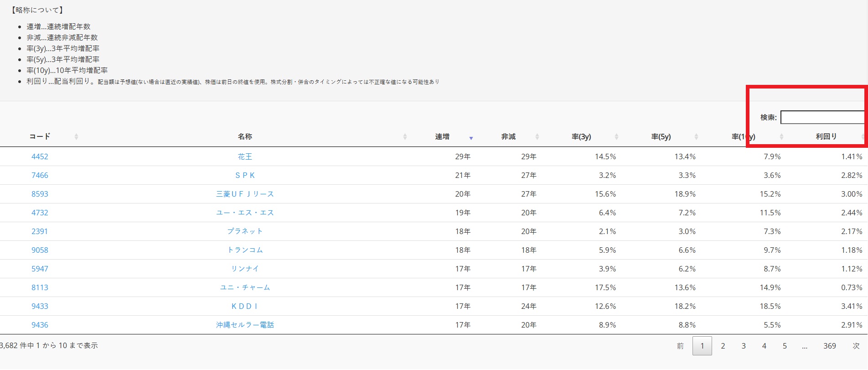868x370 pixels.
Task: Click 次 next page button
Action: tap(856, 346)
